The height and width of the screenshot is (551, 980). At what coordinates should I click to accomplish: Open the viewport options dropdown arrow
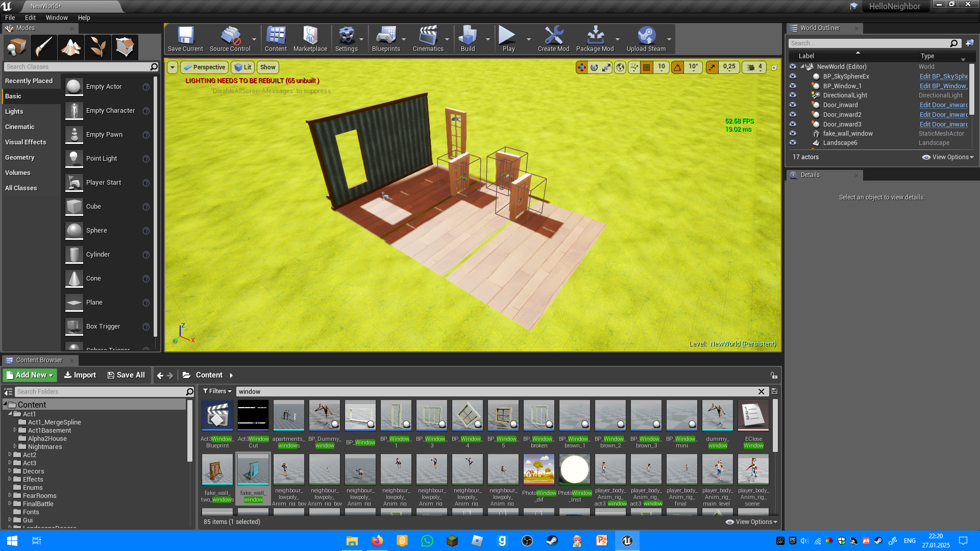coord(173,67)
